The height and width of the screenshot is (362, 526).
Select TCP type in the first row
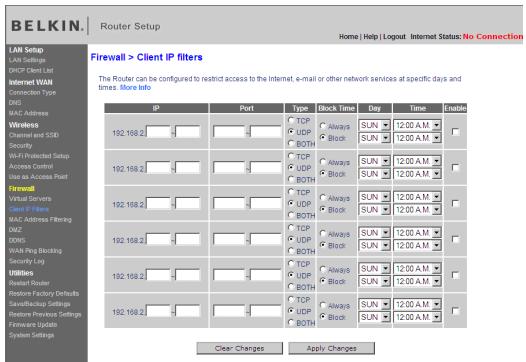coord(291,120)
